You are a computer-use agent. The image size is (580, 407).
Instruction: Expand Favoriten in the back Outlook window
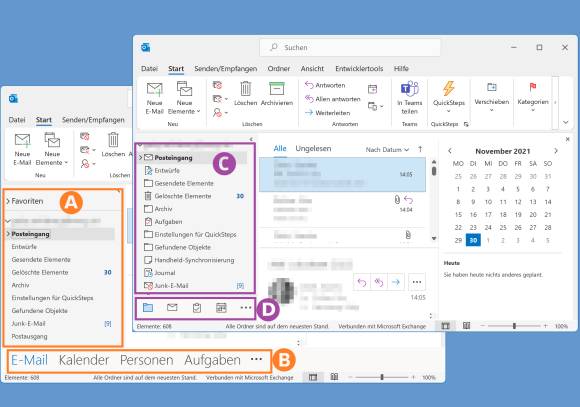[x=8, y=201]
